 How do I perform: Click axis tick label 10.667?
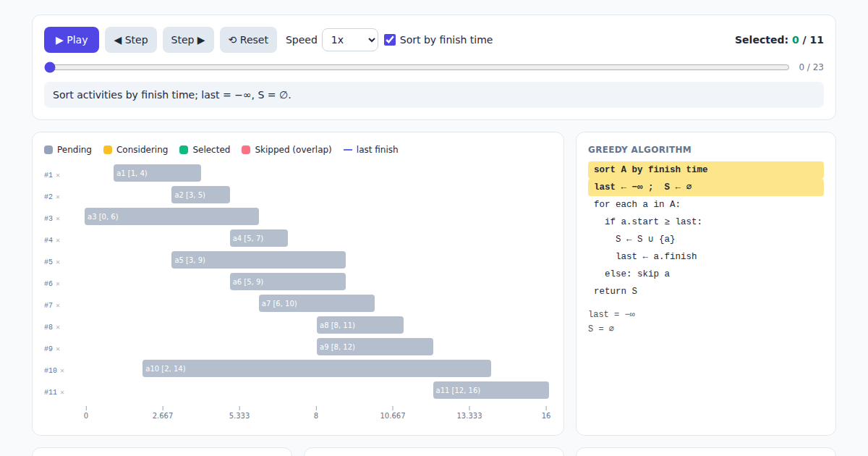pos(393,415)
